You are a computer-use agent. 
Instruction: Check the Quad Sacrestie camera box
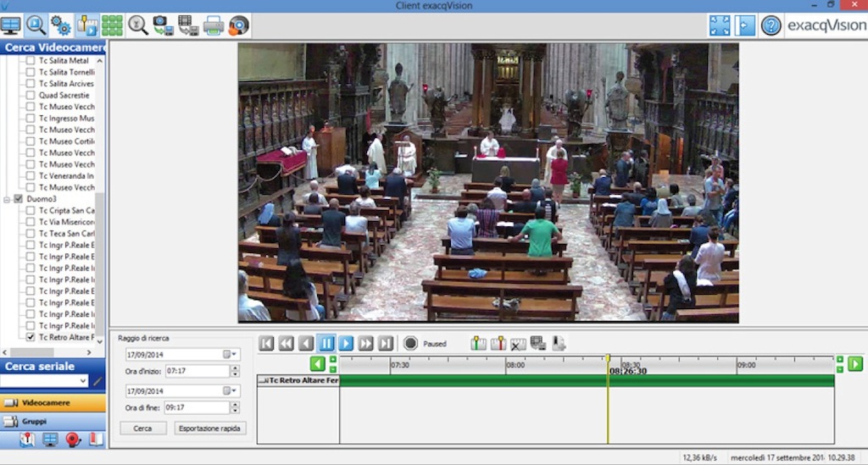31,96
